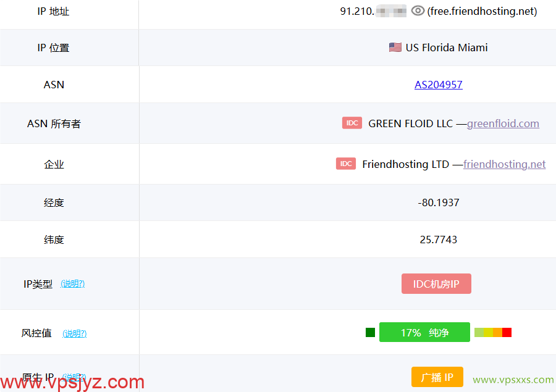
Task: Click the IDC tag beside Friendhosting LTD
Action: [346, 164]
